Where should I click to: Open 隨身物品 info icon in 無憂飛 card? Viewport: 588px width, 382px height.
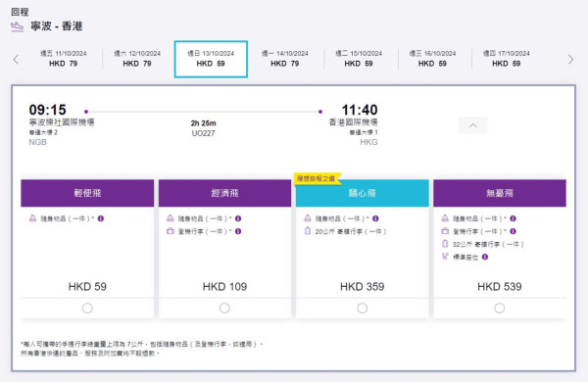tap(513, 218)
